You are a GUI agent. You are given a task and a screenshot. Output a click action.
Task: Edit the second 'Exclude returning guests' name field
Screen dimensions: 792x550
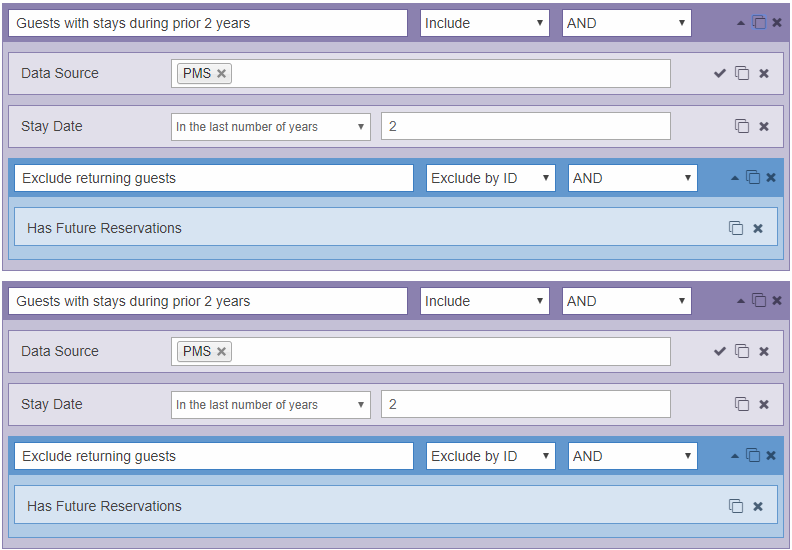point(214,456)
